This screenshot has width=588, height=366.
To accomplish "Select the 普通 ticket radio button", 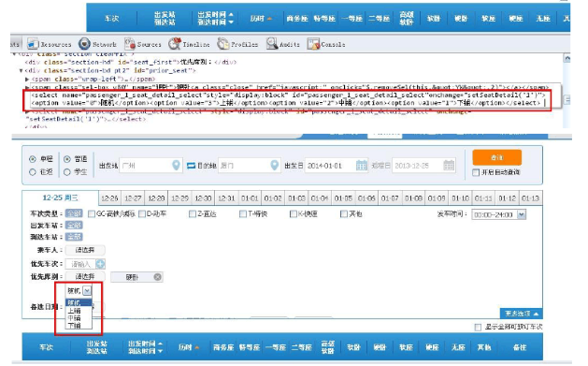I will pos(67,159).
